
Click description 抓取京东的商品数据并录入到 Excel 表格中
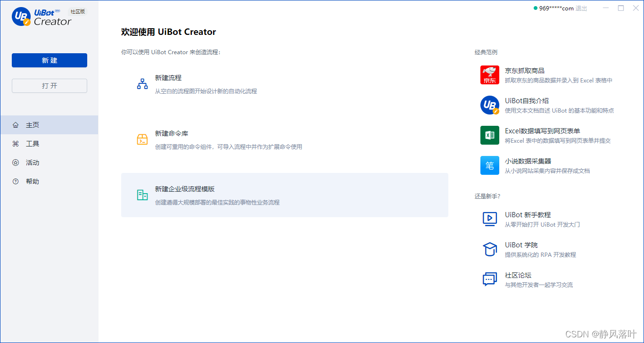point(559,81)
